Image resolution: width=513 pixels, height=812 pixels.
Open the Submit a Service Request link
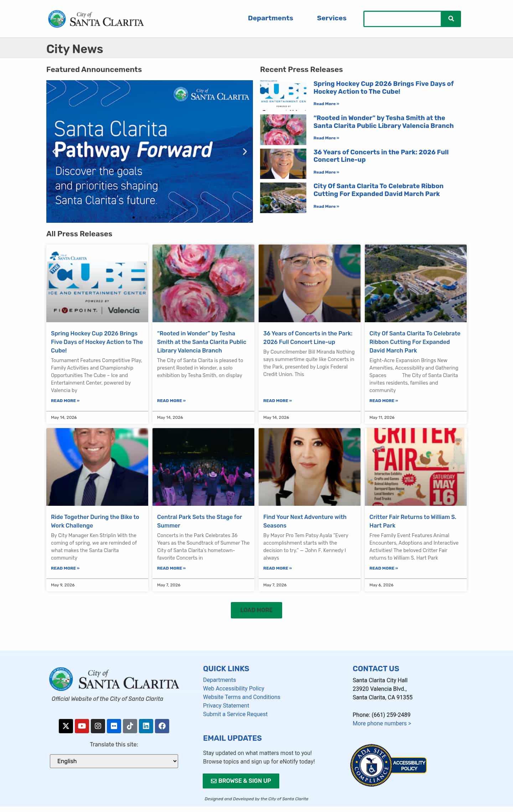point(235,714)
